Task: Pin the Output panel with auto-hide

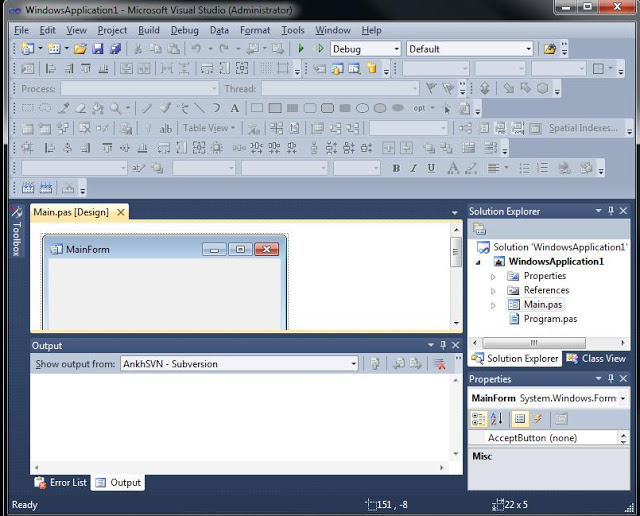Action: [x=443, y=345]
